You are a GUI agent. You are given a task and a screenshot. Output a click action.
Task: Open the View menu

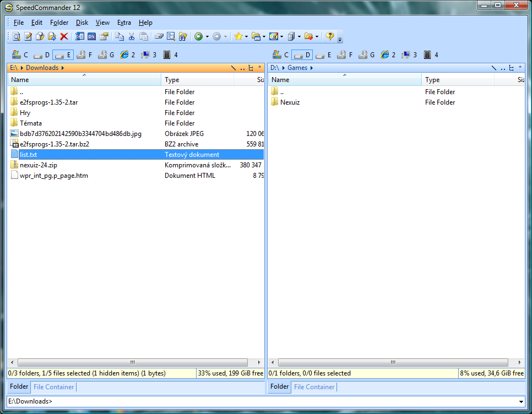[x=102, y=23]
